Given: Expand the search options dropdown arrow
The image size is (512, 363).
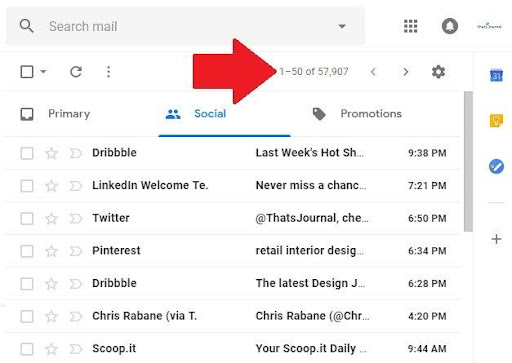Looking at the screenshot, I should tap(342, 26).
